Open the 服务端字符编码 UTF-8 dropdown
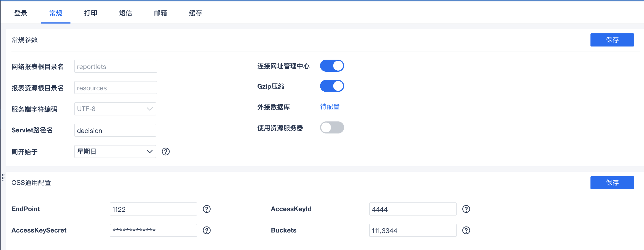 point(115,109)
